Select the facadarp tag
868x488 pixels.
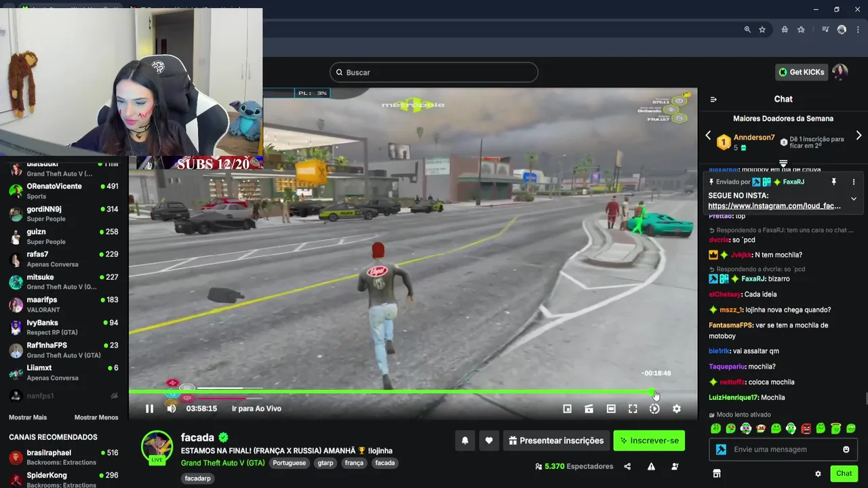tap(198, 479)
